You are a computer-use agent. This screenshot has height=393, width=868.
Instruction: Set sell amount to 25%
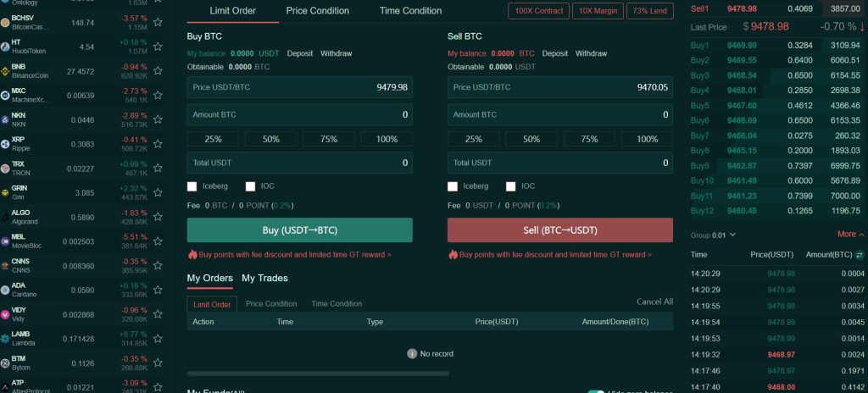pyautogui.click(x=473, y=139)
